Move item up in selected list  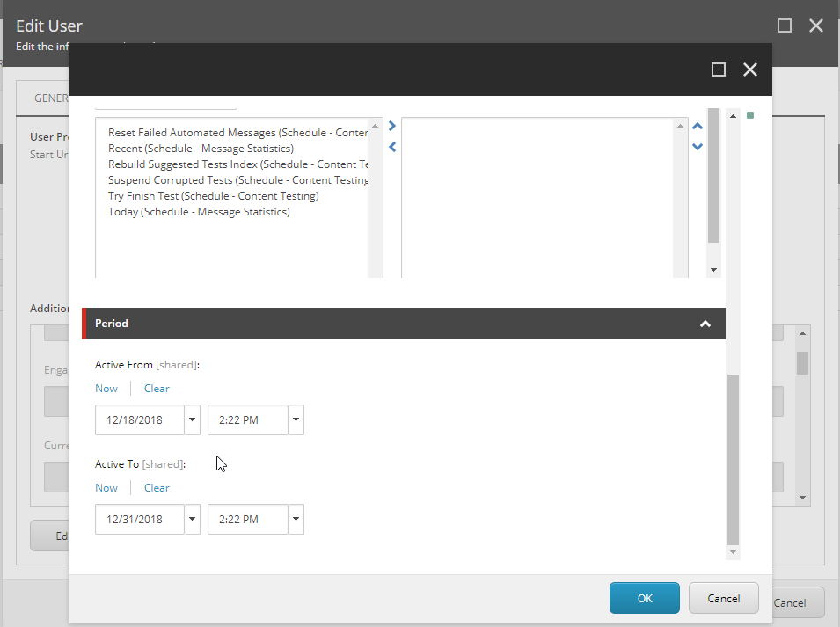[698, 126]
